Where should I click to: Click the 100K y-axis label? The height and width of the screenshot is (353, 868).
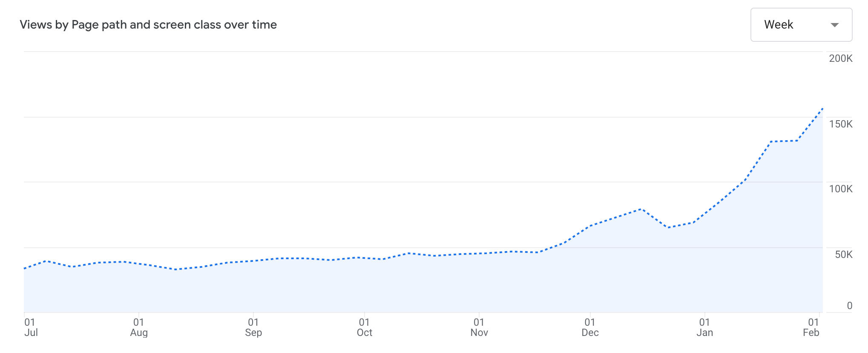(840, 189)
